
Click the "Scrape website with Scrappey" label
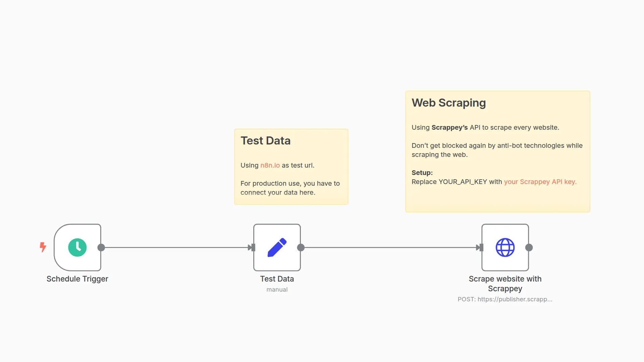point(505,284)
